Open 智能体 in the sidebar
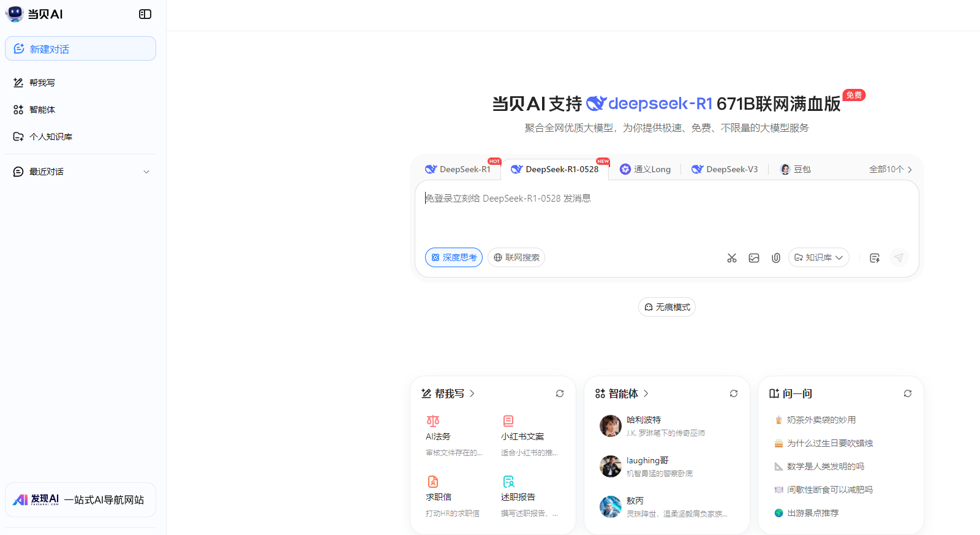This screenshot has height=535, width=980. tap(80, 110)
